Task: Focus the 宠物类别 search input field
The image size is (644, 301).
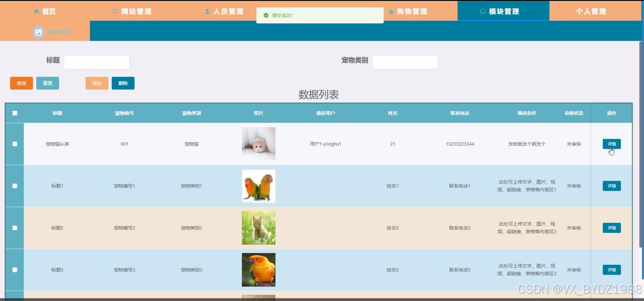Action: point(405,62)
